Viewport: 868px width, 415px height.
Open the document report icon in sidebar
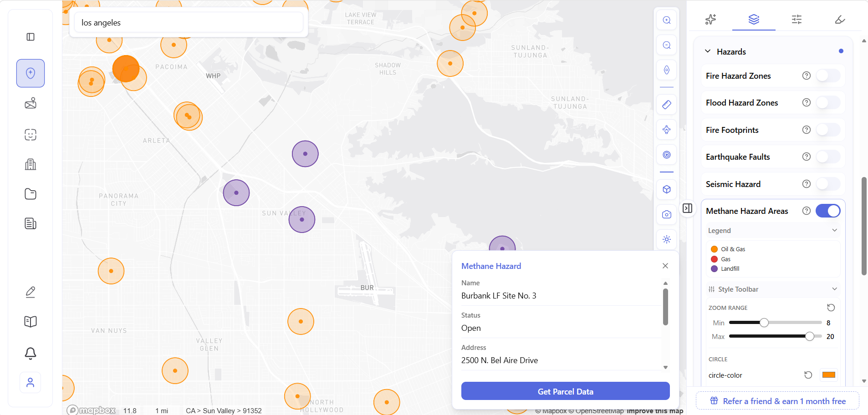click(31, 223)
